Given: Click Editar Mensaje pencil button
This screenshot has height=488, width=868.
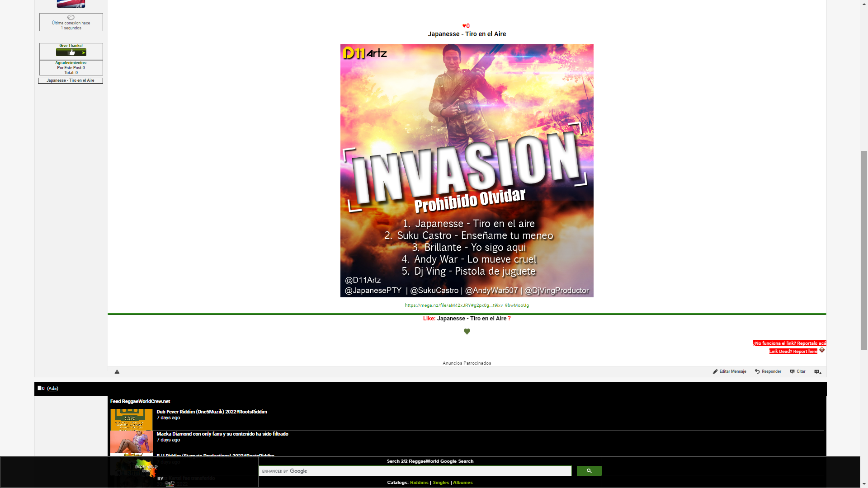Looking at the screenshot, I should tap(730, 371).
